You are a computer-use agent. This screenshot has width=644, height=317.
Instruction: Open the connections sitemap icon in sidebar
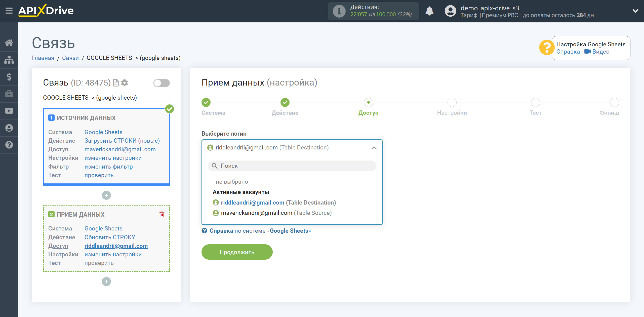[x=9, y=60]
